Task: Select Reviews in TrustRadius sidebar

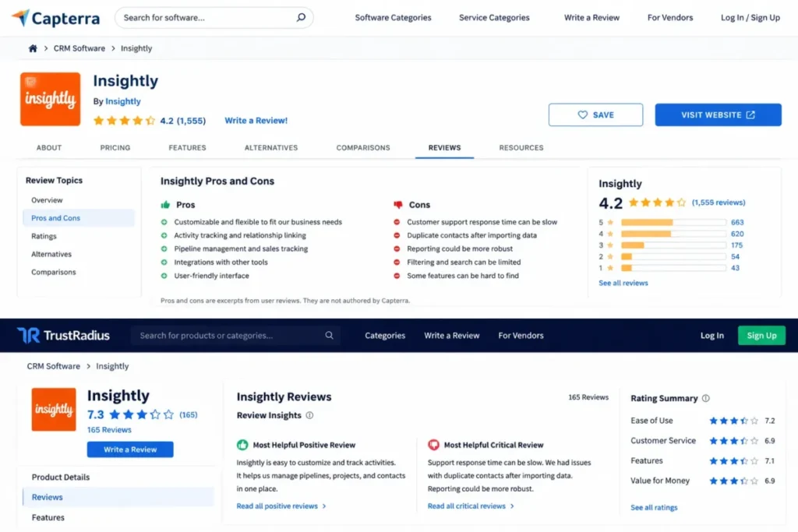Action: click(x=118, y=498)
